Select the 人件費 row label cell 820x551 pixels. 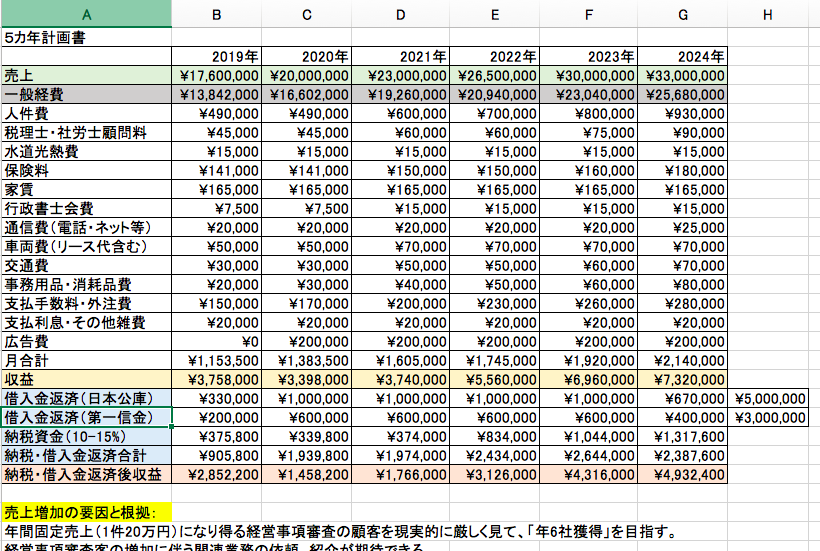(86, 113)
